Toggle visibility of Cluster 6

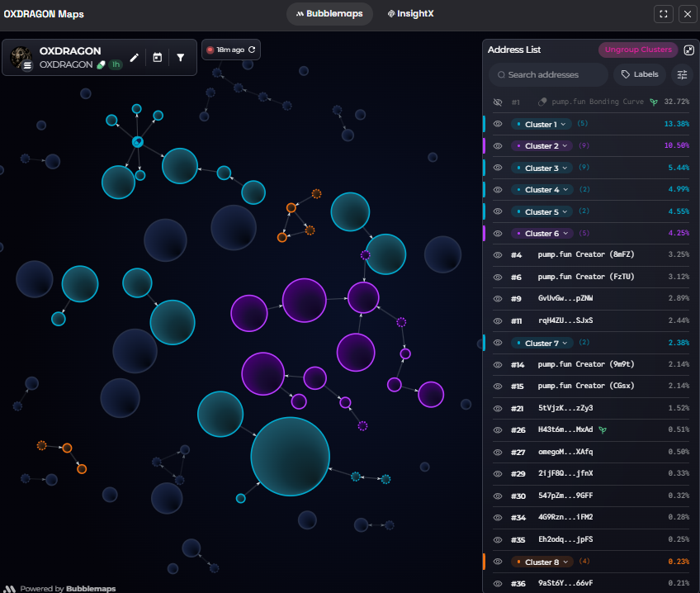498,234
